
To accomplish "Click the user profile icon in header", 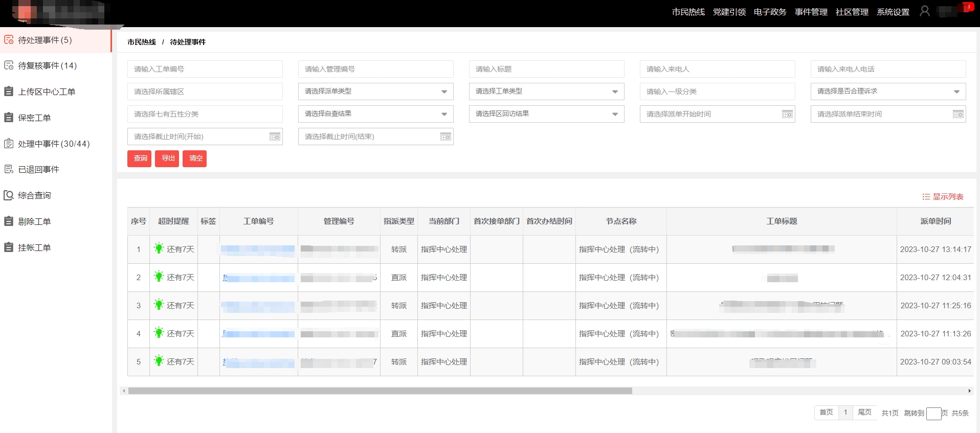I will coord(924,11).
